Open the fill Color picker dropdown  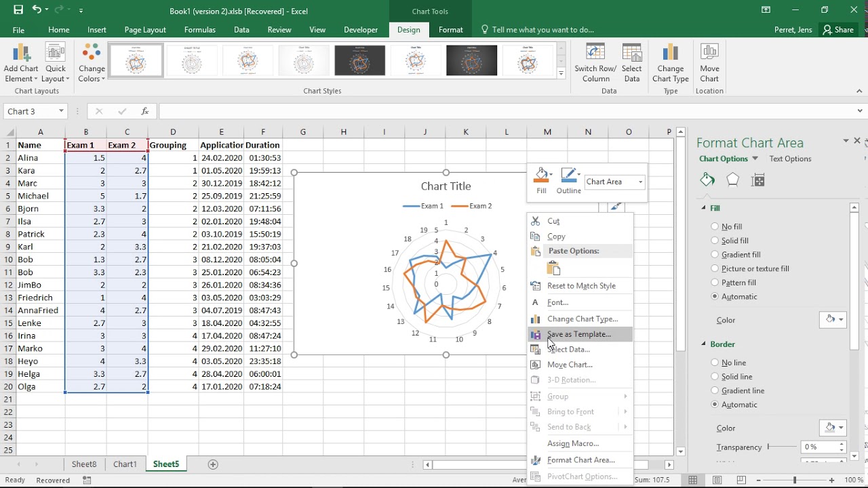click(833, 319)
